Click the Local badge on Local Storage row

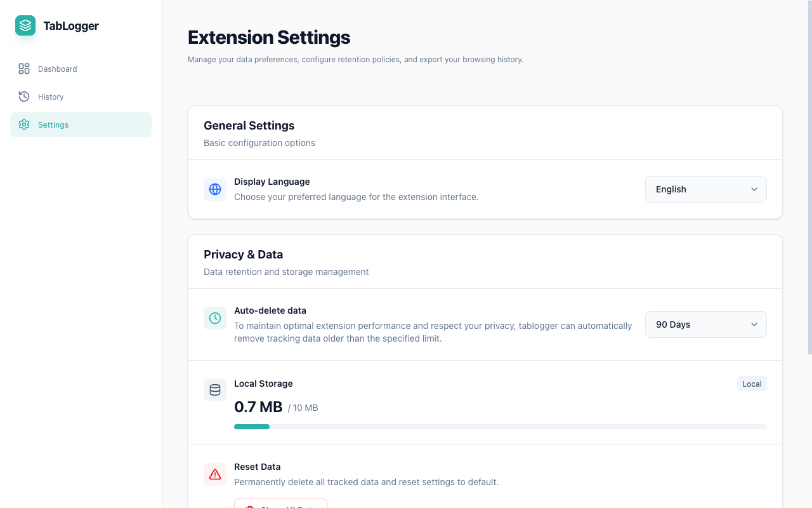coord(752,384)
